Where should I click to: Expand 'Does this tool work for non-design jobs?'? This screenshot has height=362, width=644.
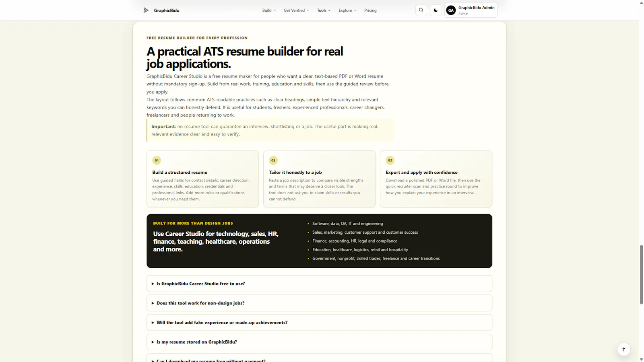pyautogui.click(x=319, y=303)
